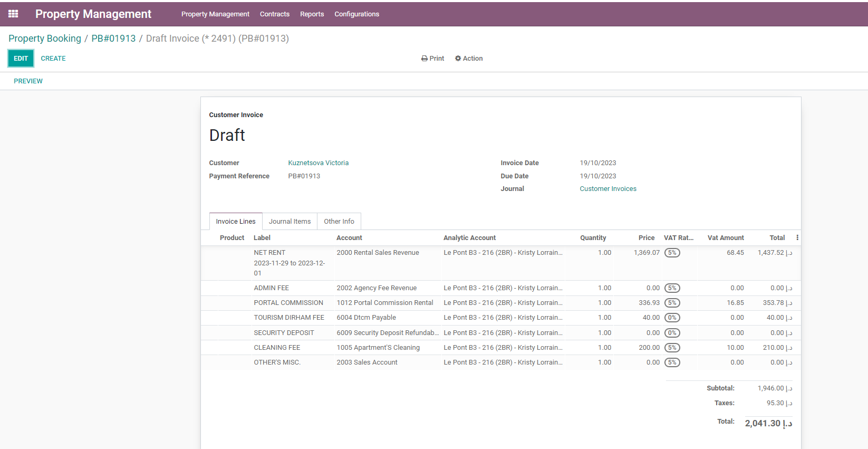Click the Invoice Date value 19/10/2023
Screen dimensions: 868x449
[598, 163]
